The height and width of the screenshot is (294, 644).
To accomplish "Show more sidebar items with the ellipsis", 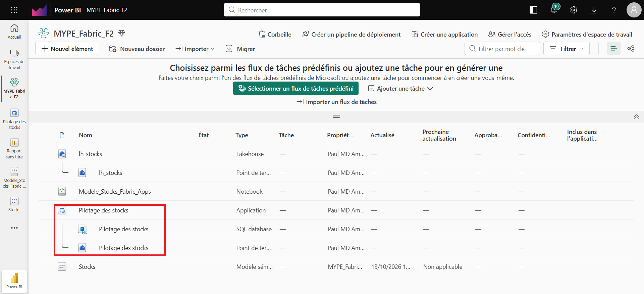I will coord(14,228).
